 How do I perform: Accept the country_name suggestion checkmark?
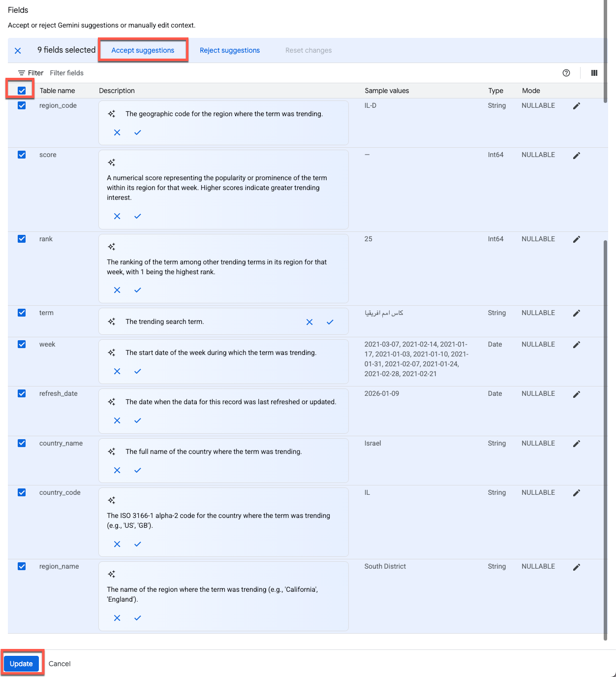click(138, 470)
